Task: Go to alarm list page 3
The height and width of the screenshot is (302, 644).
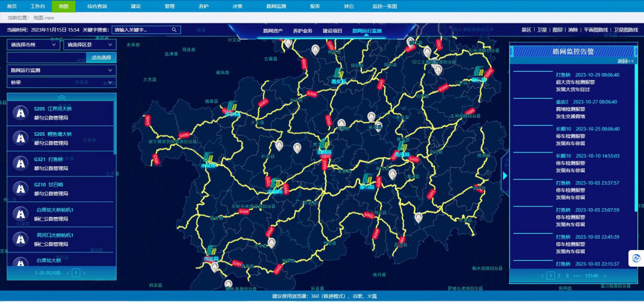Action: click(x=567, y=276)
